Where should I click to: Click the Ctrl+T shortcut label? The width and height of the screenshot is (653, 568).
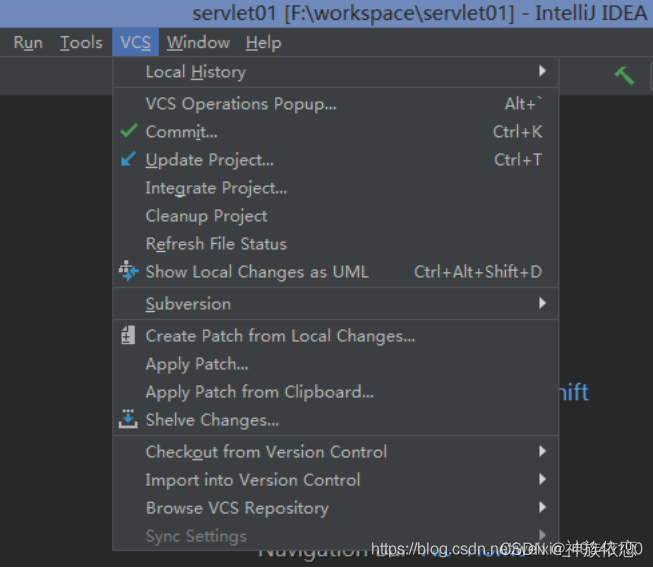click(x=518, y=159)
